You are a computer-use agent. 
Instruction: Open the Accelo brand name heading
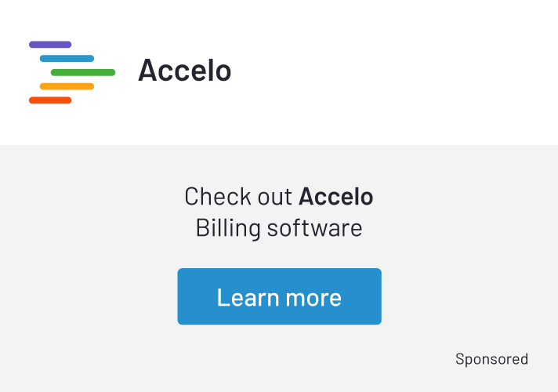coord(185,70)
